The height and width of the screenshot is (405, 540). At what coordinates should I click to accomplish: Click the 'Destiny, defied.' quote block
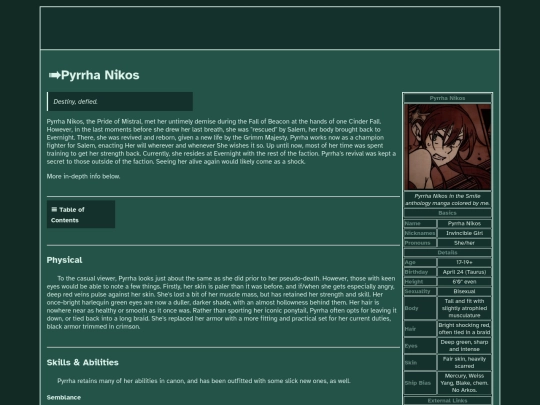pos(120,102)
